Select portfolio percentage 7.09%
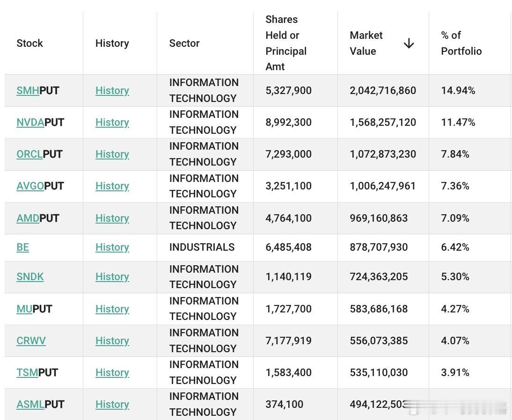 pos(455,218)
